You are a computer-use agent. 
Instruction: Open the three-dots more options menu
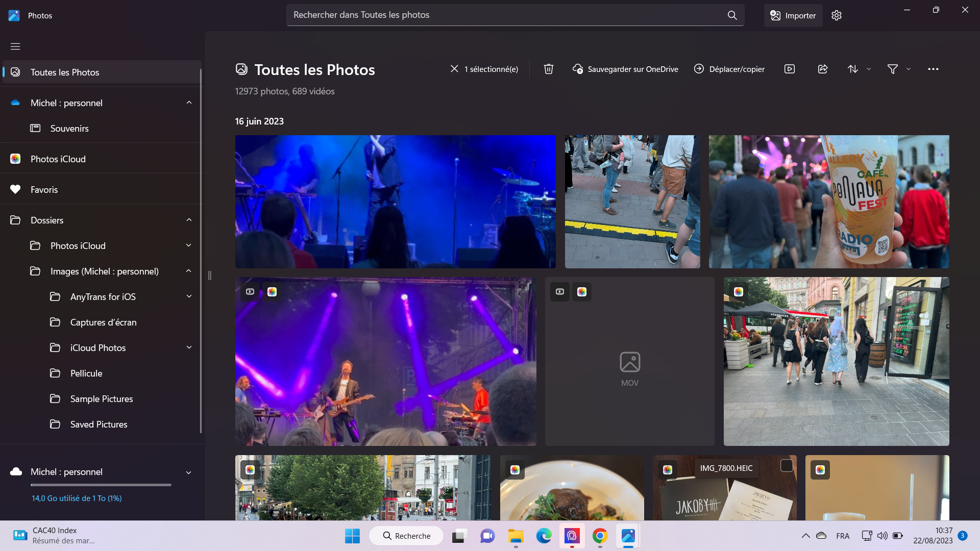pyautogui.click(x=933, y=69)
